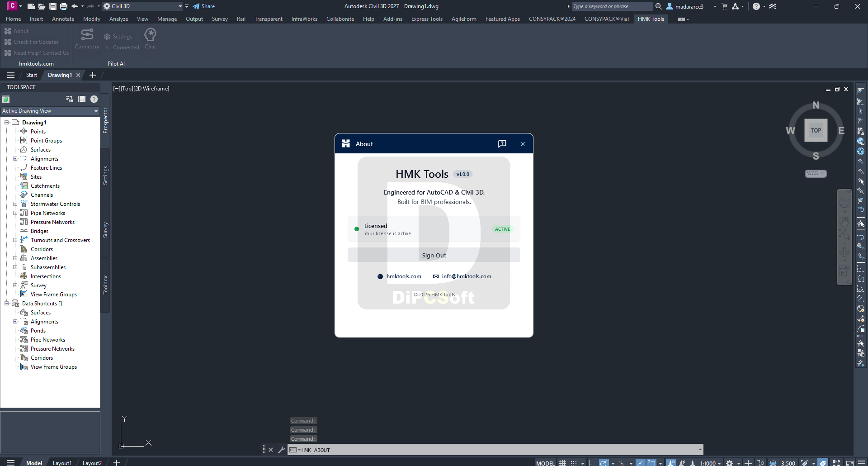Screen dimensions: 868x466
Task: Click the info@hmktools.com email link
Action: coord(462,276)
